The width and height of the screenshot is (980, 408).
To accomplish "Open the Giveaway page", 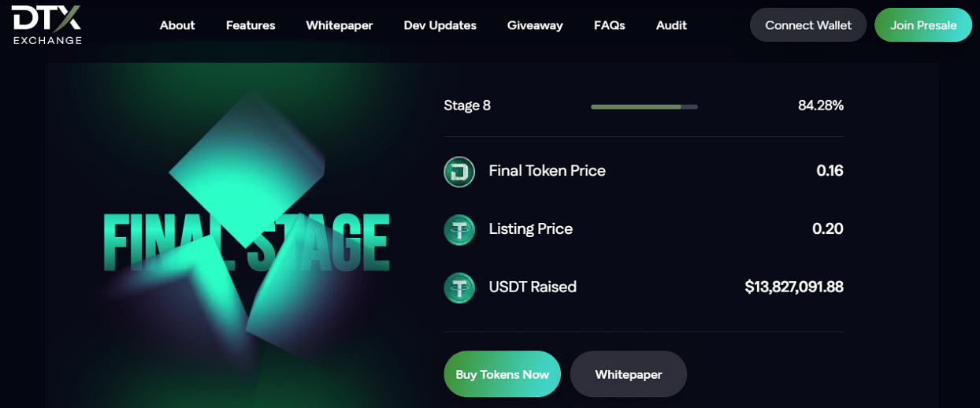I will tap(535, 25).
